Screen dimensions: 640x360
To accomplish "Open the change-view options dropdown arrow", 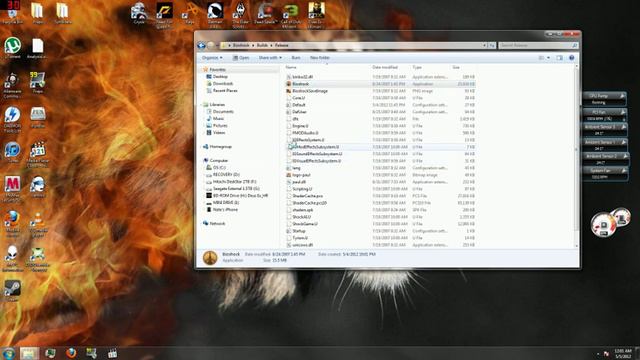I will 549,58.
